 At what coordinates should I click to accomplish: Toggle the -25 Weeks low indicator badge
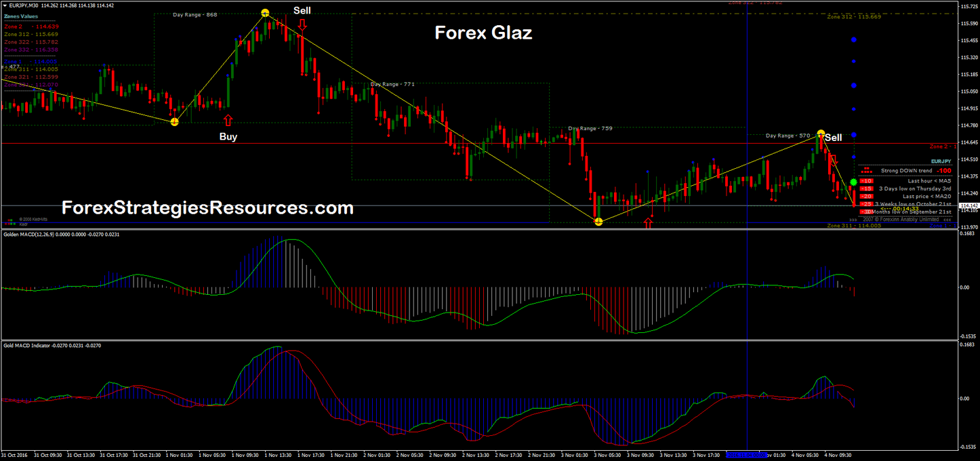click(865, 204)
